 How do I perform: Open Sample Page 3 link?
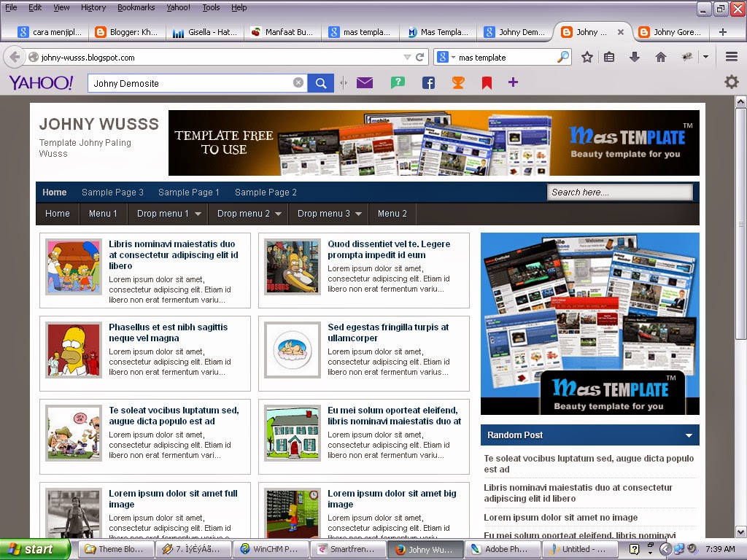(112, 192)
